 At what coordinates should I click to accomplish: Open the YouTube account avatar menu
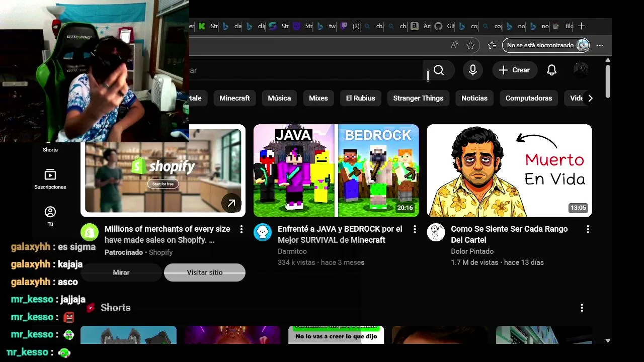coord(581,70)
